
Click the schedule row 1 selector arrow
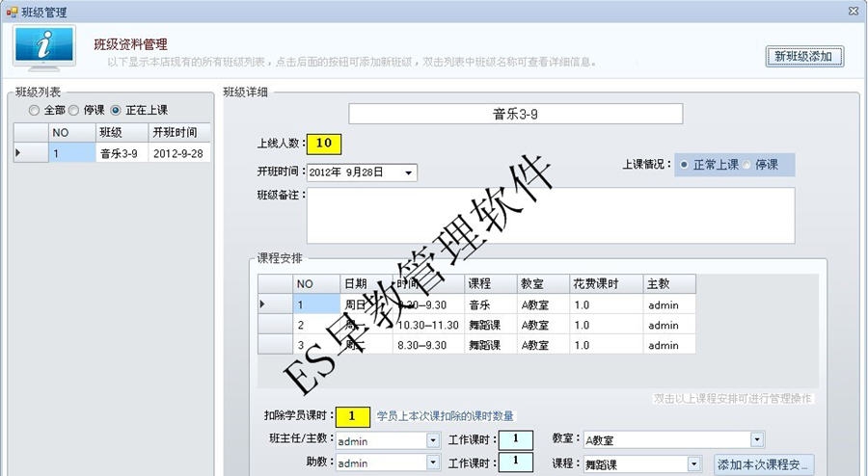pos(275,304)
